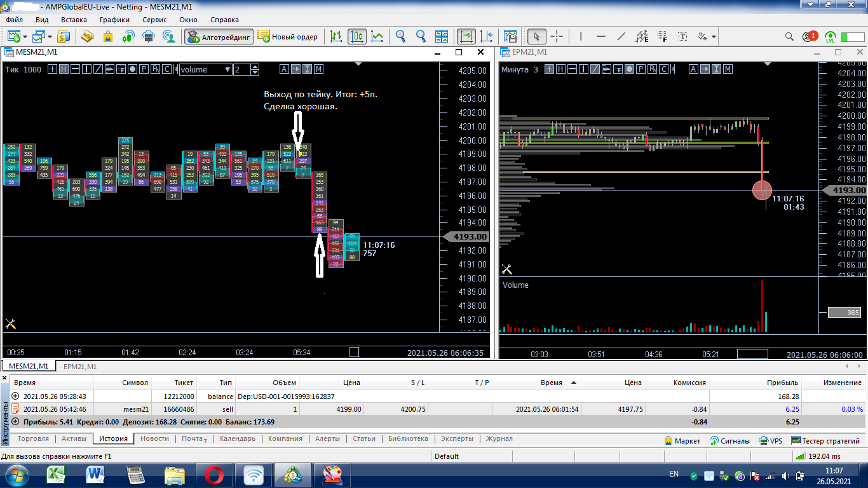Click the Сигналы link in toolbox
The height and width of the screenshot is (488, 868).
pyautogui.click(x=729, y=440)
